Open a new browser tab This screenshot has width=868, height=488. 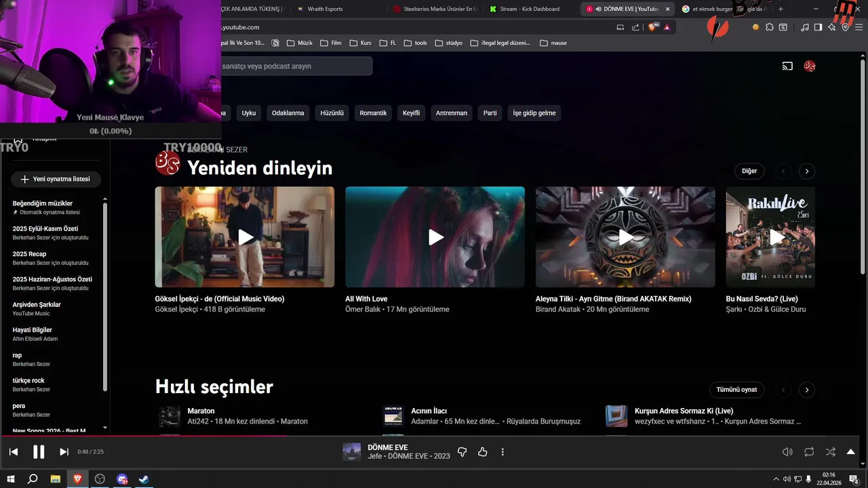781,9
